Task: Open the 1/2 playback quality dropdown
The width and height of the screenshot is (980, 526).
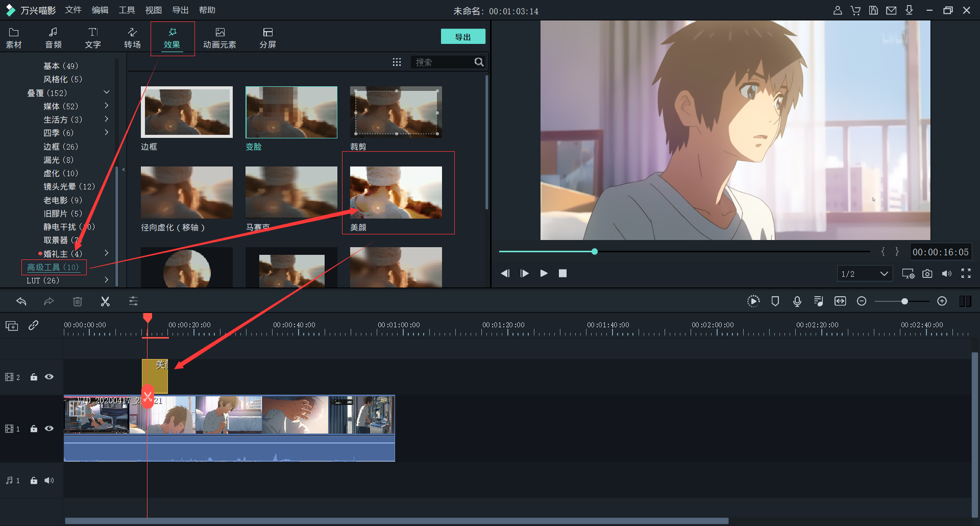Action: [x=865, y=274]
